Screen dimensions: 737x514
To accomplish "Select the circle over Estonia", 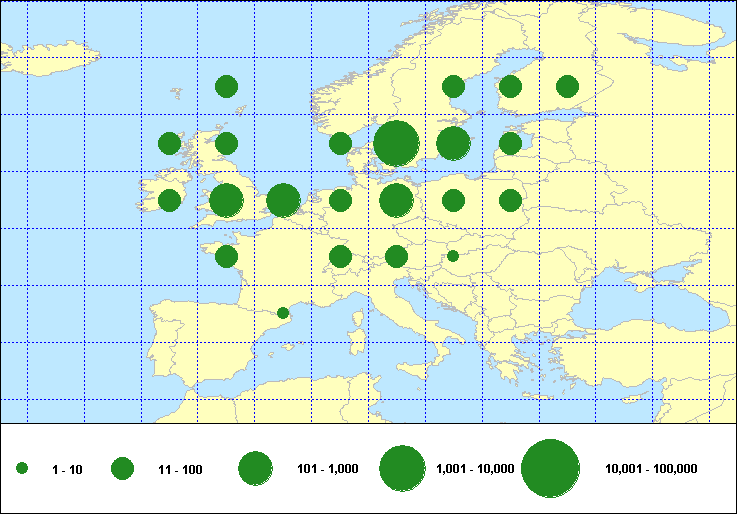I will point(510,143).
